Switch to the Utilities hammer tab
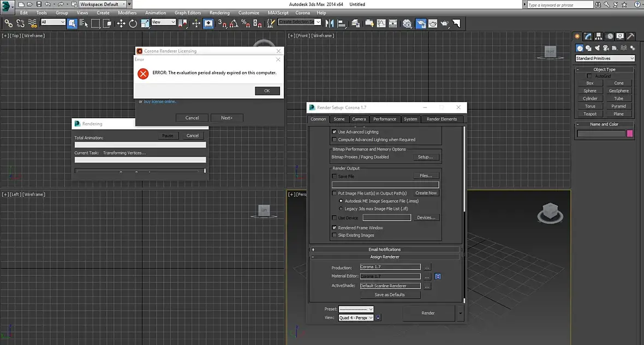The height and width of the screenshot is (345, 644). 631,37
